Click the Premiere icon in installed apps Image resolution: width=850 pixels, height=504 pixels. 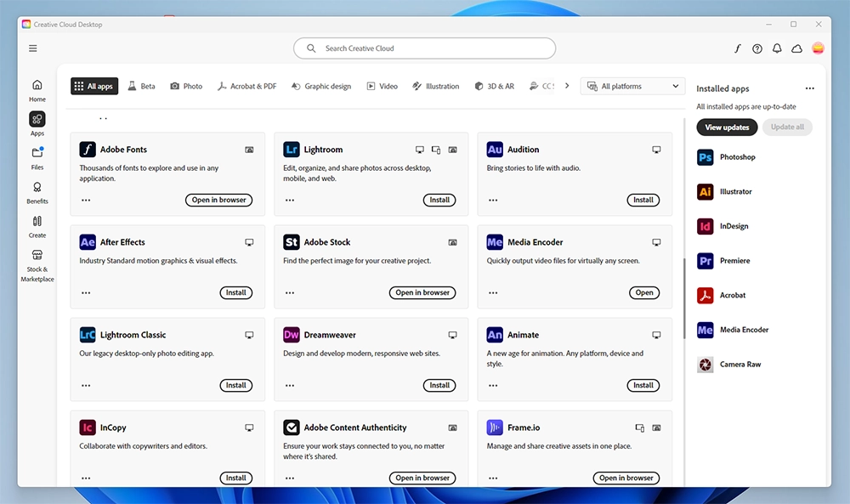[x=705, y=261]
